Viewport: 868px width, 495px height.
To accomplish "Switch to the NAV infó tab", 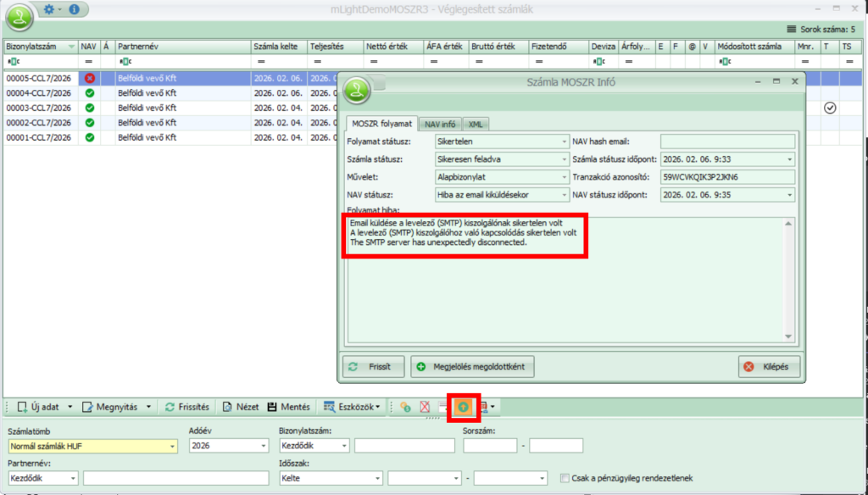I will pyautogui.click(x=440, y=124).
